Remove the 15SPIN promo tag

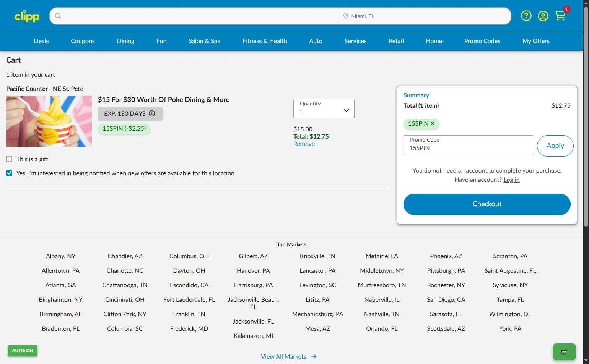433,123
